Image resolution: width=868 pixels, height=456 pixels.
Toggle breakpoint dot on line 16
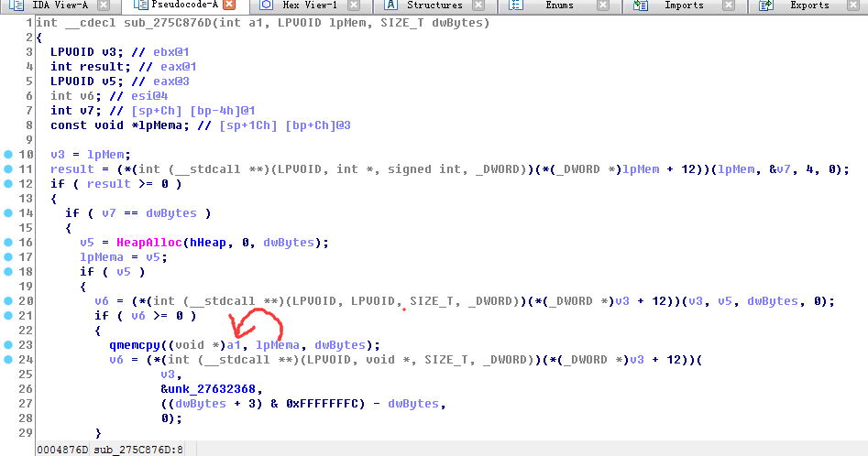(8, 243)
